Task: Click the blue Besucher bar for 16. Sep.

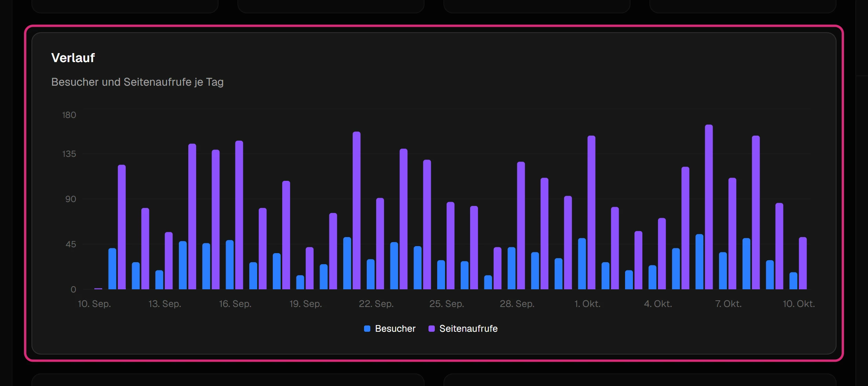Action: click(x=230, y=265)
